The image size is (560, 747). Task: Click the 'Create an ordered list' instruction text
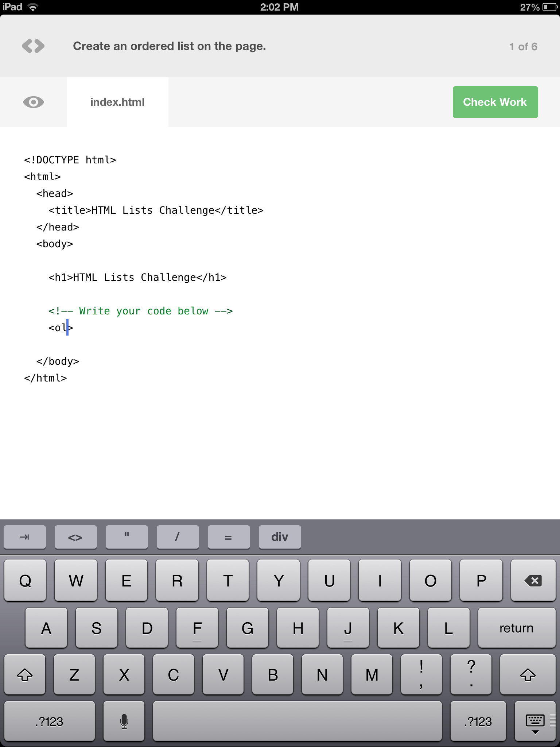(x=170, y=46)
